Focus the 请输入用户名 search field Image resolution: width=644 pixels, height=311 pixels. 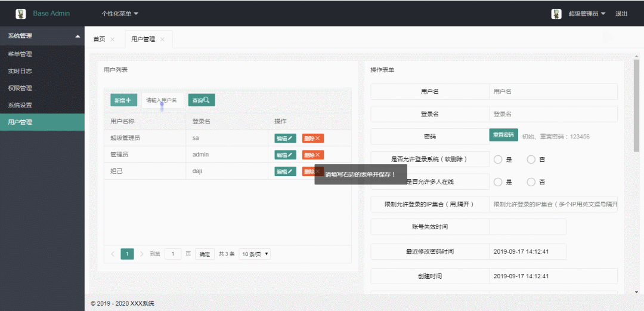click(x=163, y=100)
